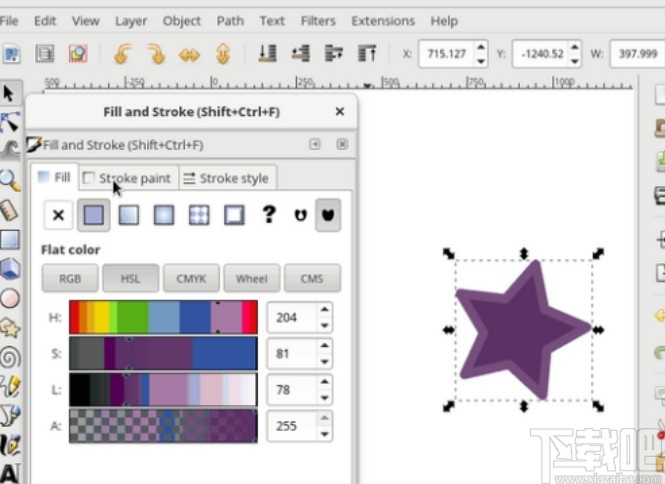This screenshot has height=484, width=665.
Task: Switch to the Stroke paint tab
Action: click(128, 178)
